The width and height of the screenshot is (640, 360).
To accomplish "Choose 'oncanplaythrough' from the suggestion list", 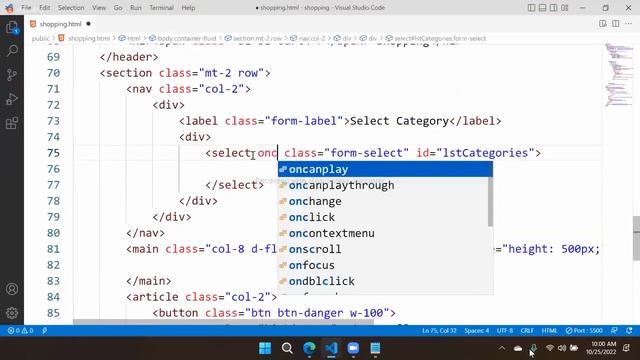I will tap(383, 185).
